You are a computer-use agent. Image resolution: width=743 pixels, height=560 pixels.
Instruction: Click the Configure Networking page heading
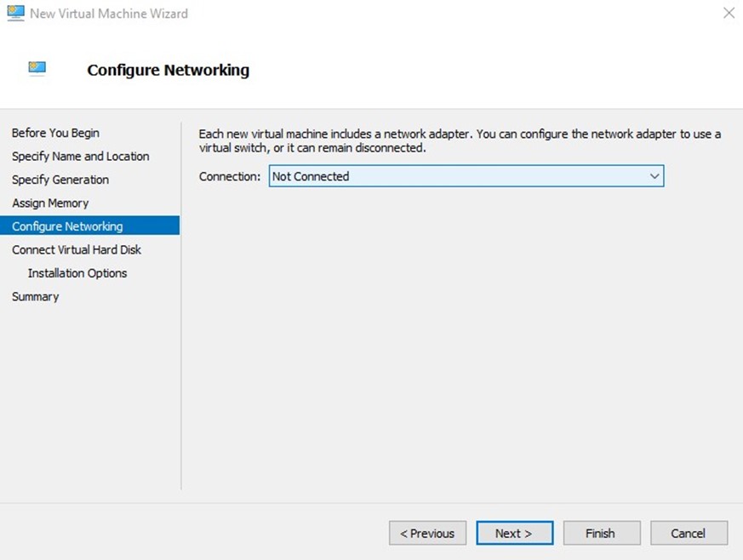[168, 70]
